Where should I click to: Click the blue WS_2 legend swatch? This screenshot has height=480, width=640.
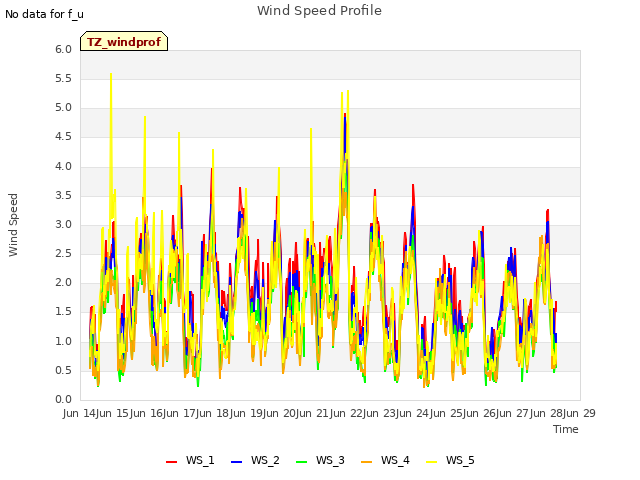236,462
